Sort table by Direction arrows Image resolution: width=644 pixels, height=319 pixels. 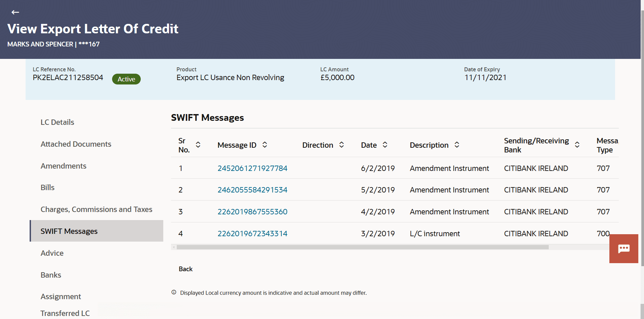tap(341, 145)
